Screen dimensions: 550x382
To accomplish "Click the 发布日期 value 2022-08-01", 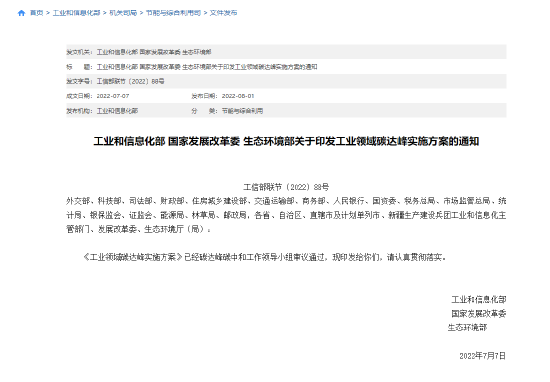I will tap(238, 96).
